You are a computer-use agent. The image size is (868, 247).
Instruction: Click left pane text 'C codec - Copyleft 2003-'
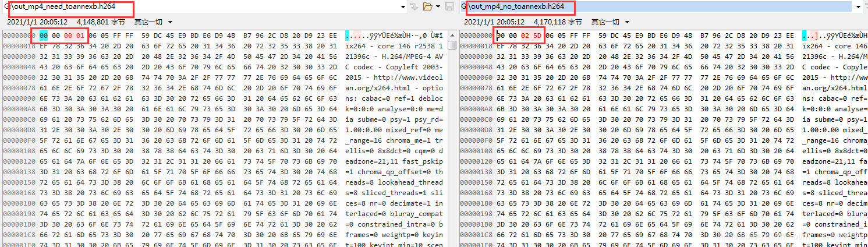click(394, 67)
